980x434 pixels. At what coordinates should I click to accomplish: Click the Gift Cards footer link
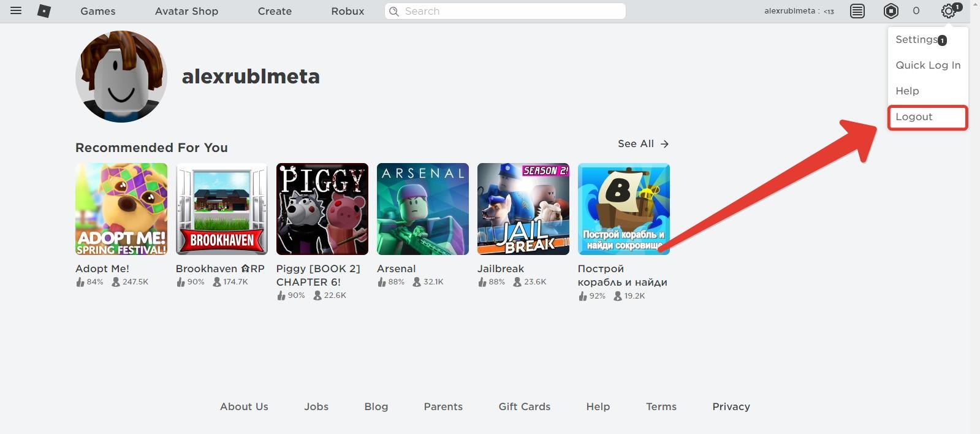tap(524, 406)
